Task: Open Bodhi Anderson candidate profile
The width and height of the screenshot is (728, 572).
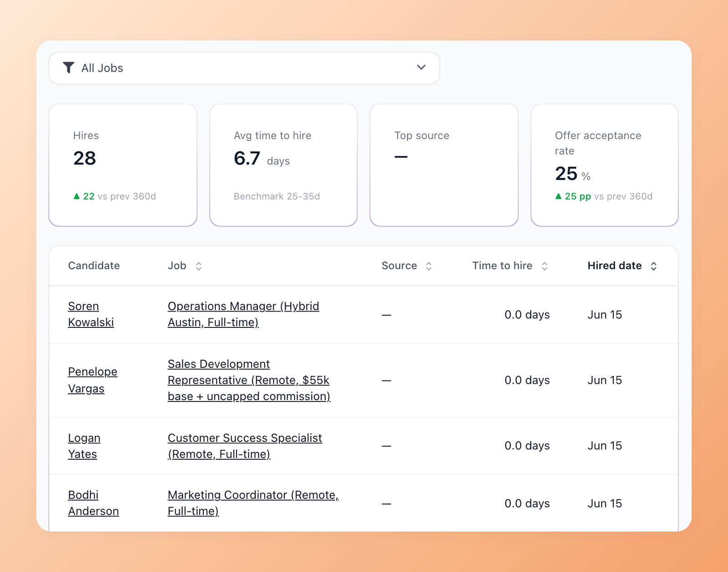Action: (93, 503)
